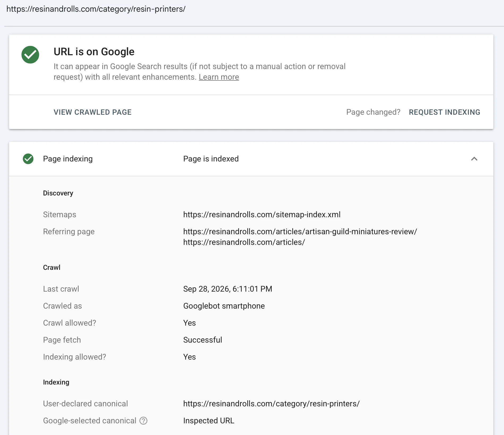
Task: Click the green checkmark beside URL is on Google
Action: tap(30, 55)
